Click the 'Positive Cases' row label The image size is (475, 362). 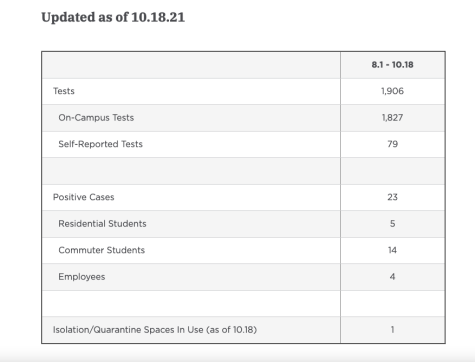[x=84, y=197]
